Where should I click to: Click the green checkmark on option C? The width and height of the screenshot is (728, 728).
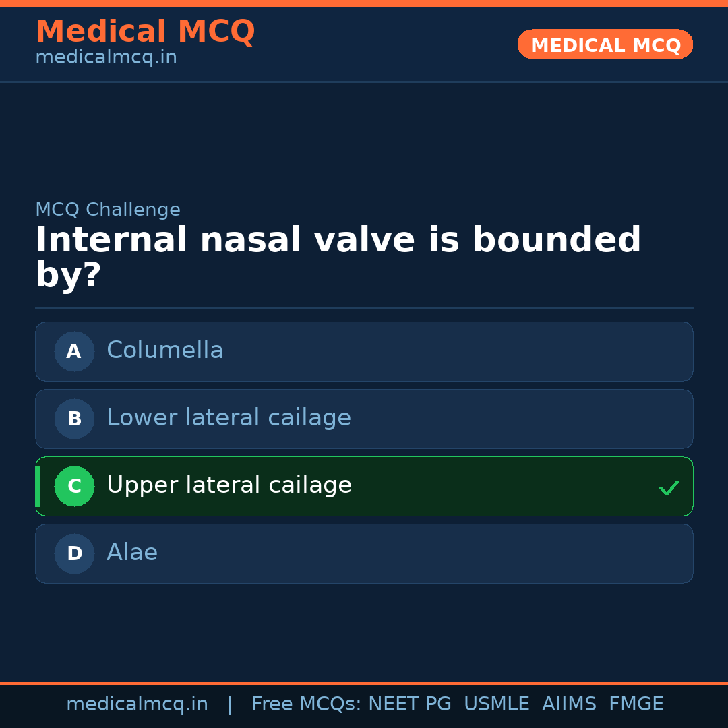[x=669, y=487]
